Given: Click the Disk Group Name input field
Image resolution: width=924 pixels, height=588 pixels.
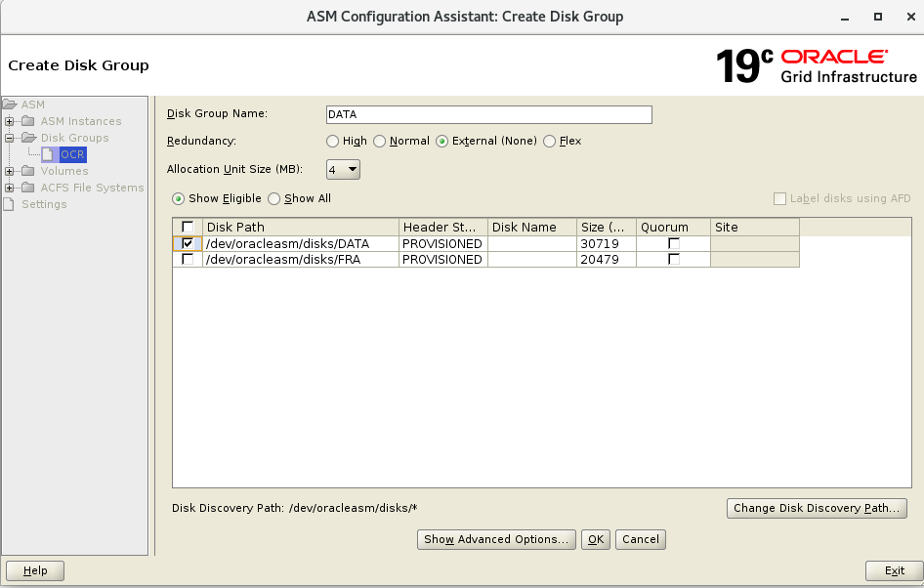Looking at the screenshot, I should coord(489,114).
